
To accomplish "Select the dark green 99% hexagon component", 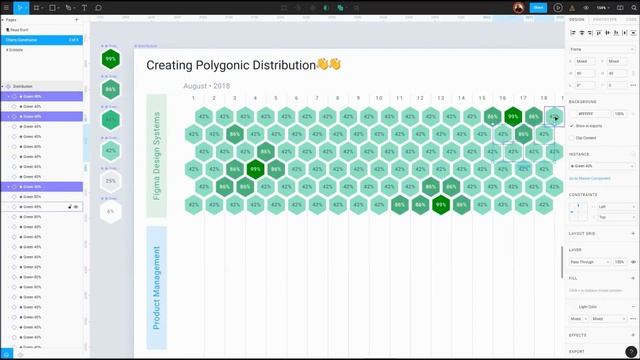I will tap(111, 59).
